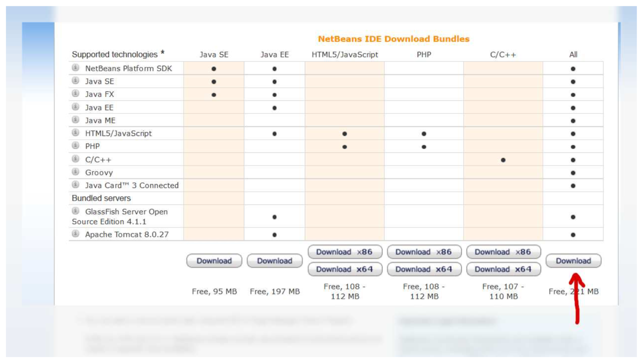Click the 'NetBeans Platform SDK' row label
This screenshot has height=363, width=644.
tap(128, 68)
